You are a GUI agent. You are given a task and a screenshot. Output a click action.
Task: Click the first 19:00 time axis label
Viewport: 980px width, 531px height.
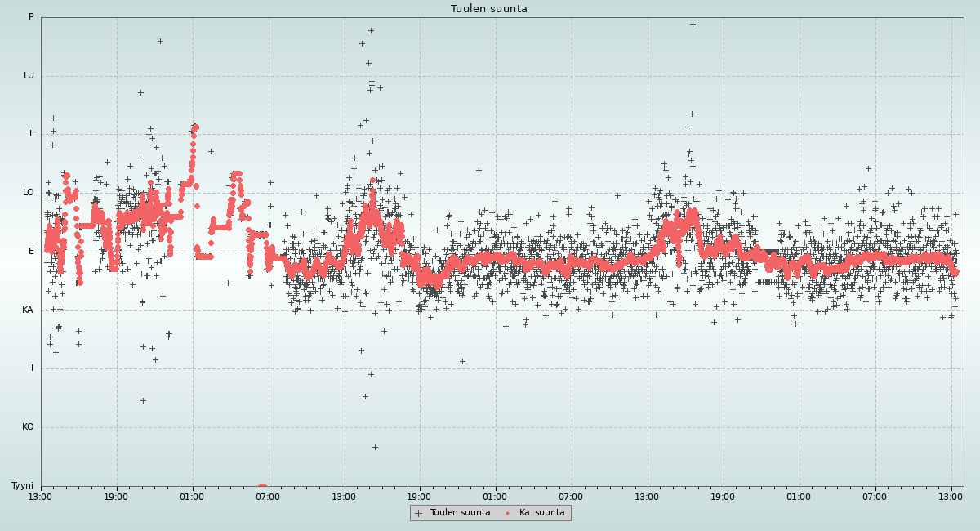click(116, 496)
